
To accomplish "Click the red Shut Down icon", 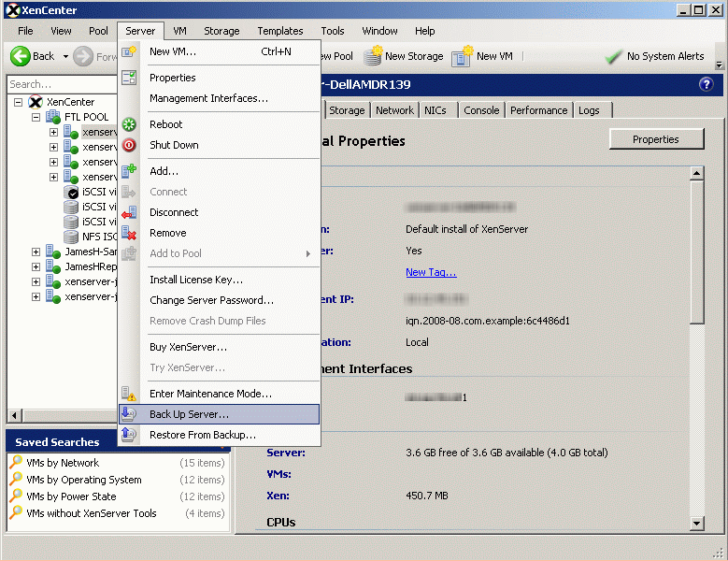I will click(x=129, y=145).
